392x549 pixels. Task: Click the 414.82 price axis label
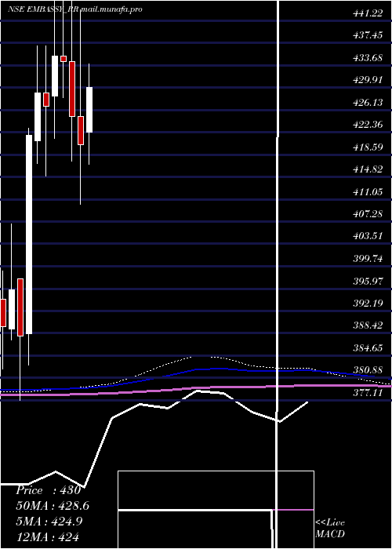pyautogui.click(x=367, y=169)
